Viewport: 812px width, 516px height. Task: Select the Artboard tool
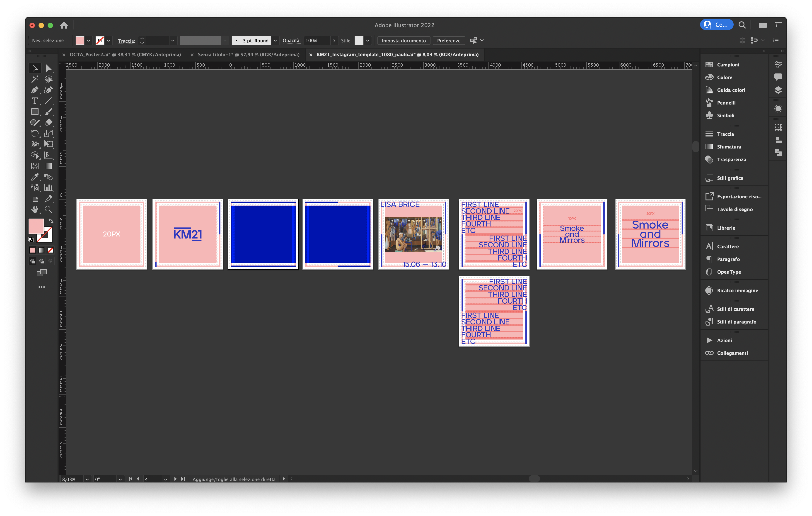pos(34,198)
